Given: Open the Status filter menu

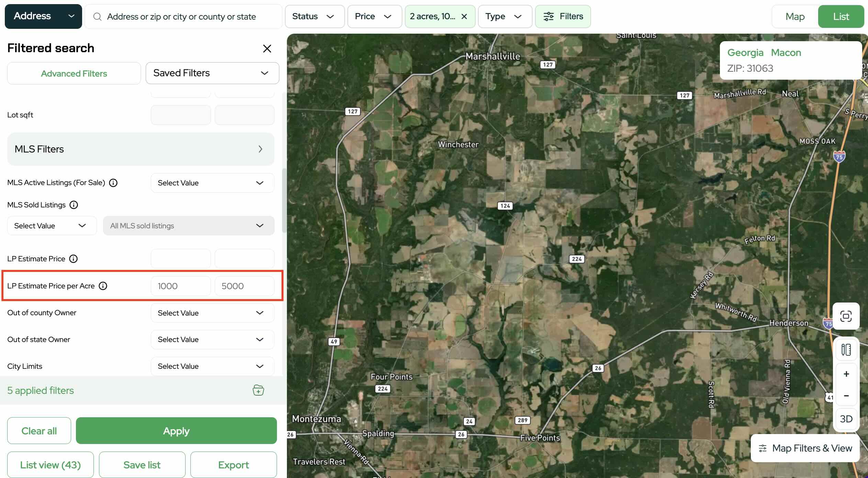Looking at the screenshot, I should [314, 16].
